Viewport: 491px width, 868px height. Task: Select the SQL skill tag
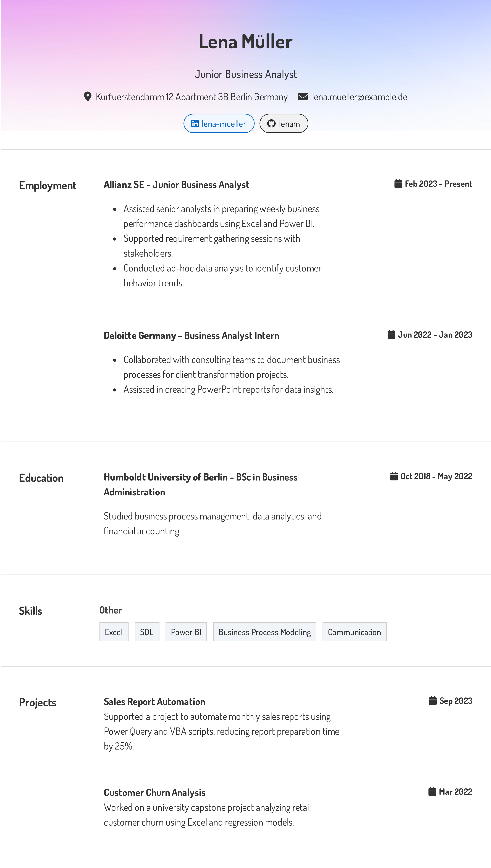(147, 632)
